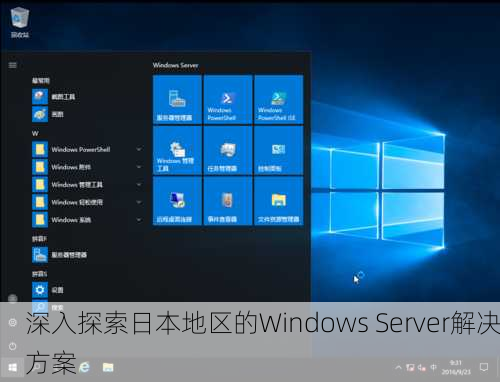500x382 pixels.
Task: Open the Windows 管理工具 tile
Action: [x=177, y=150]
